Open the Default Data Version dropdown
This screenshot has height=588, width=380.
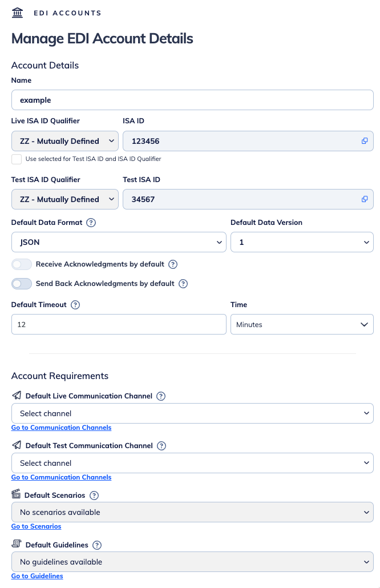302,242
